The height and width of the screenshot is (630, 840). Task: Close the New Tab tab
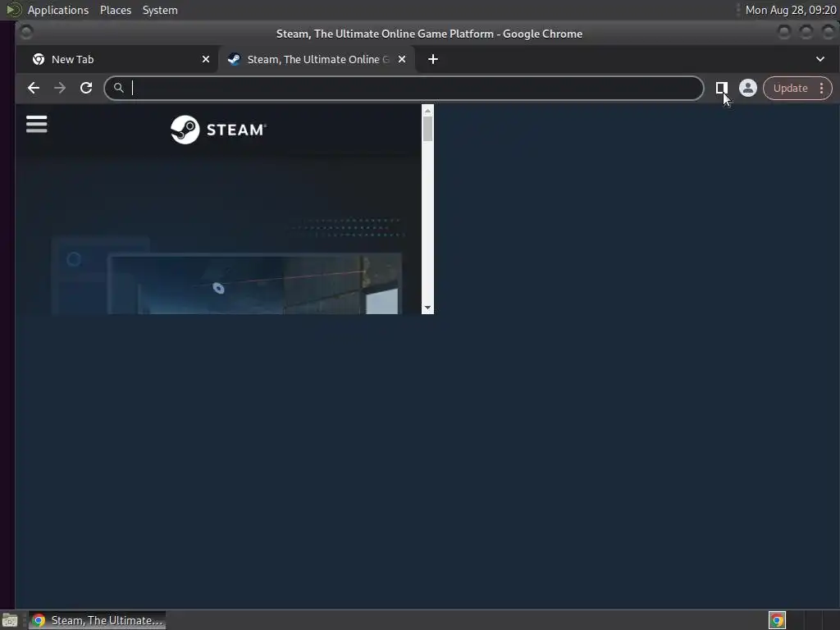pyautogui.click(x=206, y=59)
